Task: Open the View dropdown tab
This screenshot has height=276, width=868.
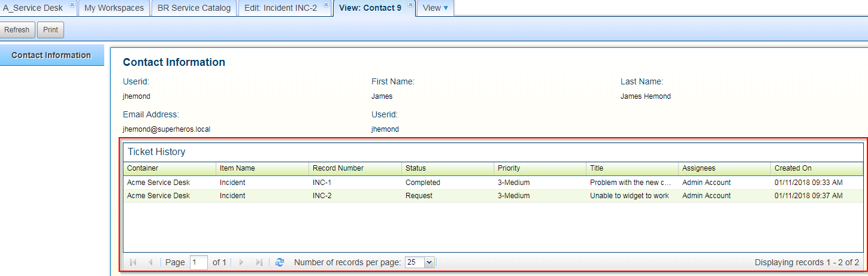Action: [x=435, y=8]
